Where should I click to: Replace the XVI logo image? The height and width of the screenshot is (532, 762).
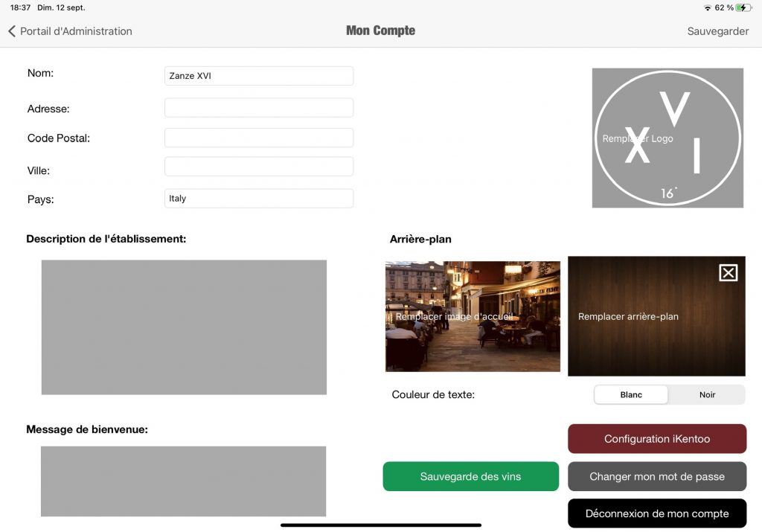point(667,138)
